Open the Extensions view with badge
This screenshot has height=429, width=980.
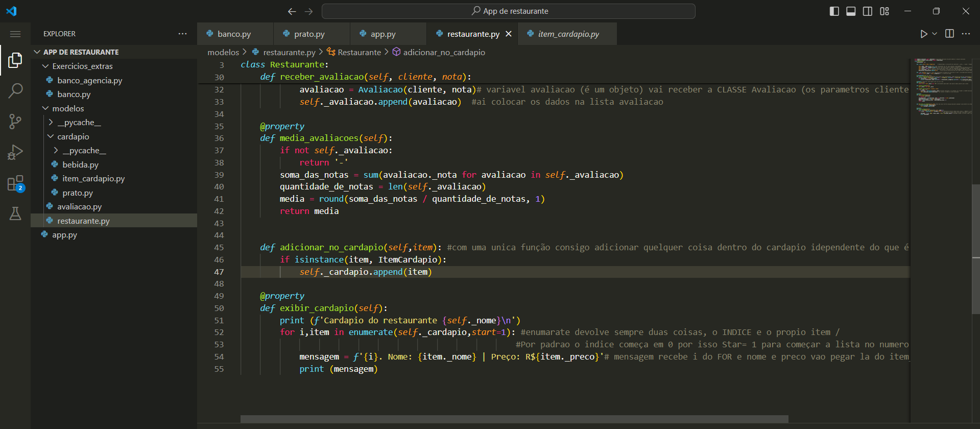(x=15, y=183)
